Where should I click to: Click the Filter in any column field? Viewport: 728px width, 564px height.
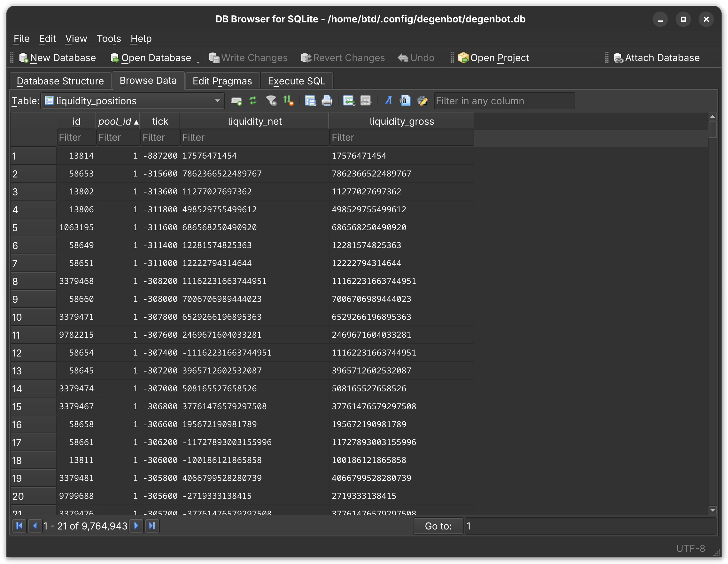click(x=504, y=101)
